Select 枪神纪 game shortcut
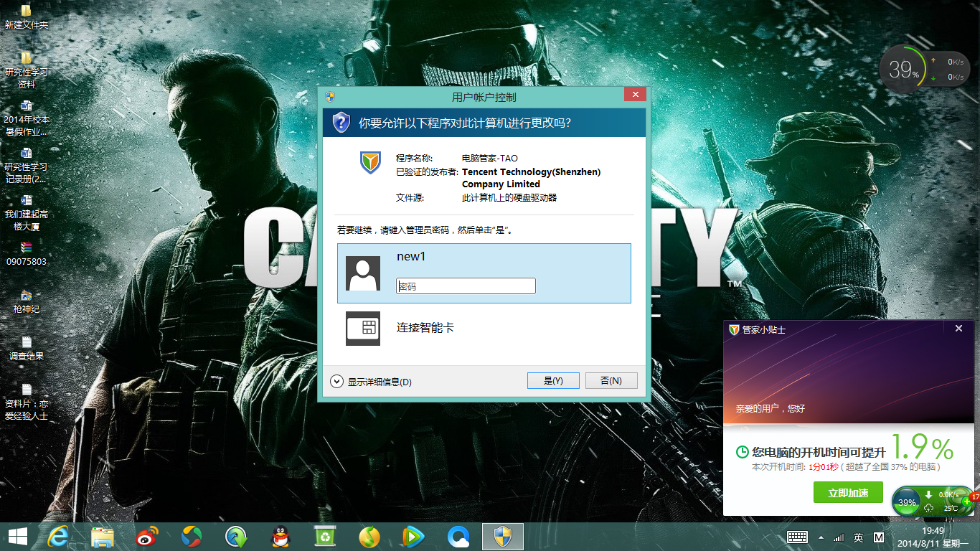This screenshot has height=551, width=980. point(27,301)
